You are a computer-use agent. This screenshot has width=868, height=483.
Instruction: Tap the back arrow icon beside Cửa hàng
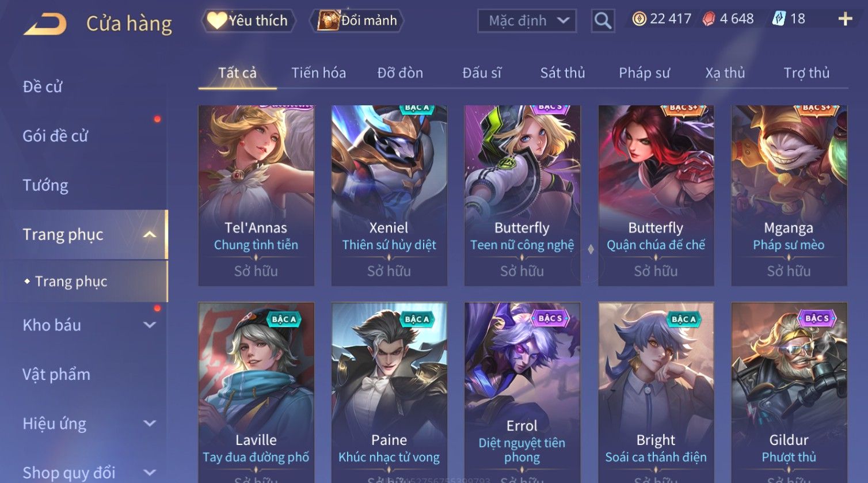[45, 24]
